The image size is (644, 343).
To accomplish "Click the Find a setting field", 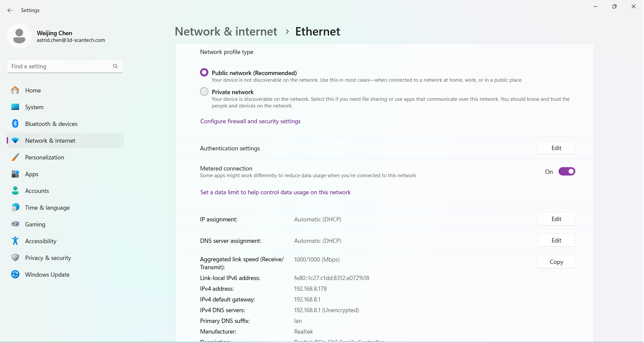I will [65, 66].
